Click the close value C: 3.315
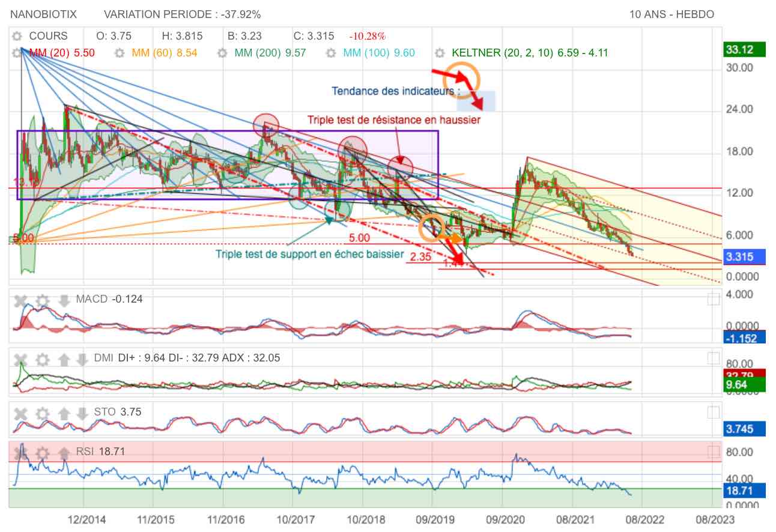This screenshot has width=776, height=532. coord(314,36)
